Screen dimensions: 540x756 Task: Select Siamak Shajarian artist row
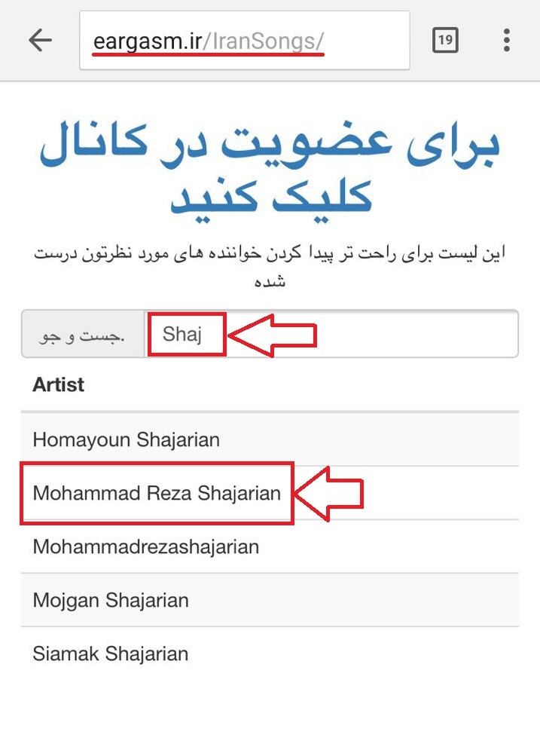[270, 653]
